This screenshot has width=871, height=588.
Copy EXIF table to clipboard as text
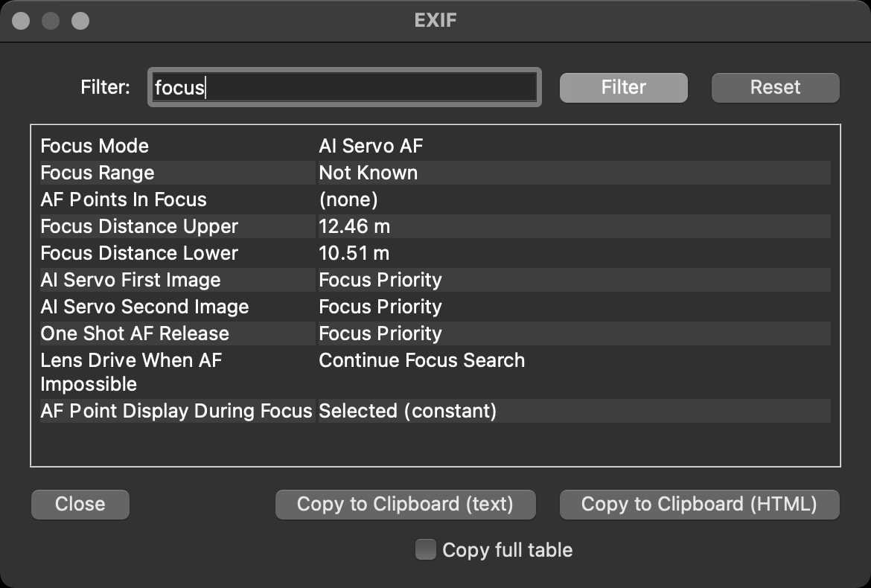click(x=405, y=505)
